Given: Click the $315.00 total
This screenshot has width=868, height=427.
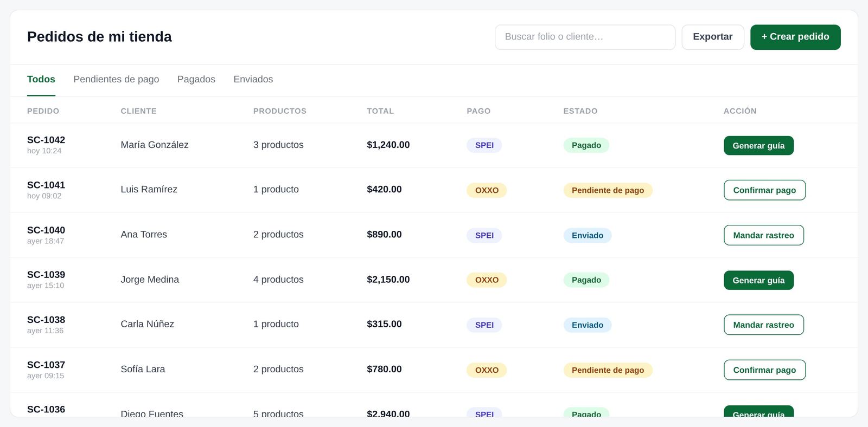Looking at the screenshot, I should pyautogui.click(x=384, y=324).
